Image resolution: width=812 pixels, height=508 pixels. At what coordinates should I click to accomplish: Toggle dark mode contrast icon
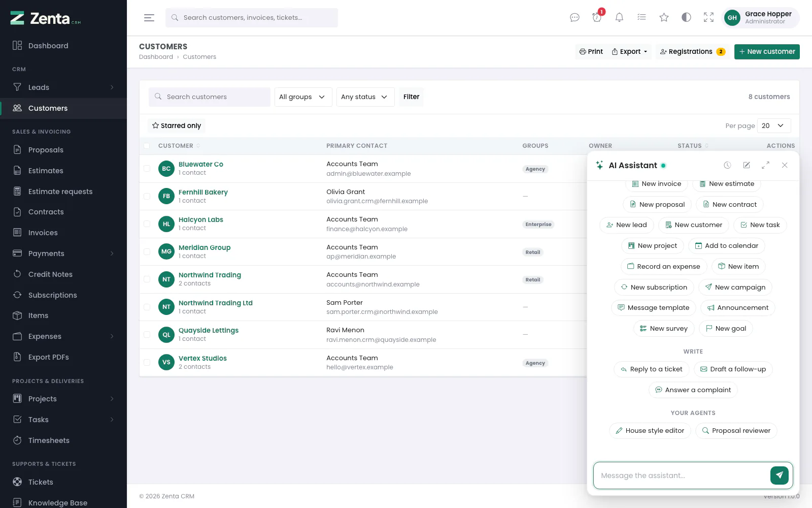[686, 18]
